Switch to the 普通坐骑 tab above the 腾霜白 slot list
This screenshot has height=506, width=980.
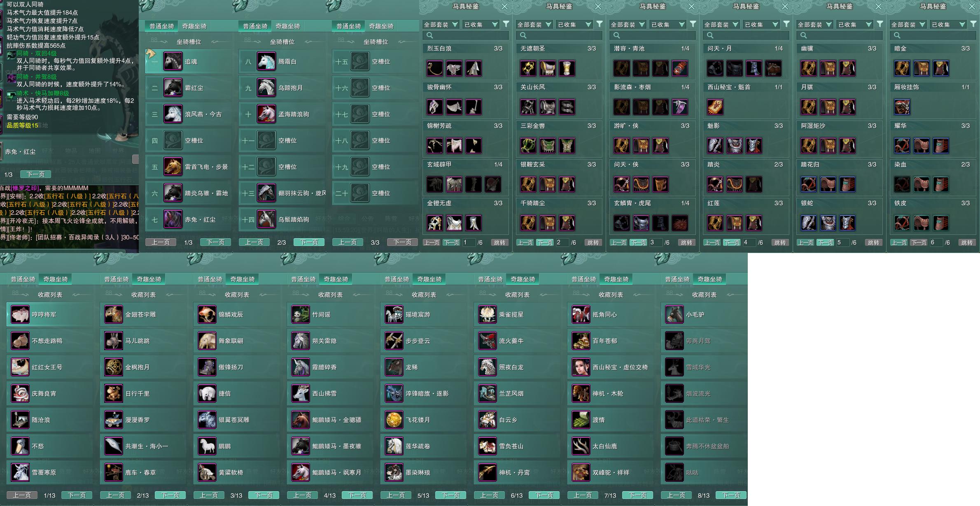[x=255, y=26]
